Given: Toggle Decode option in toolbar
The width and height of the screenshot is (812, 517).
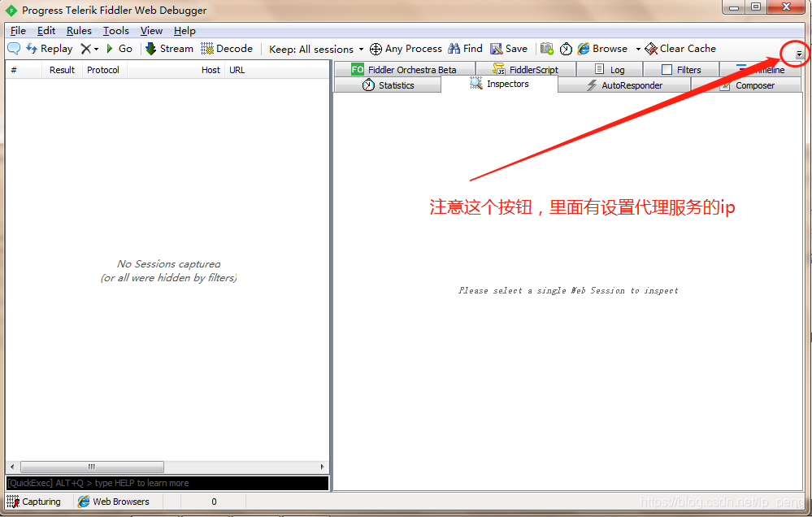Looking at the screenshot, I should (227, 49).
